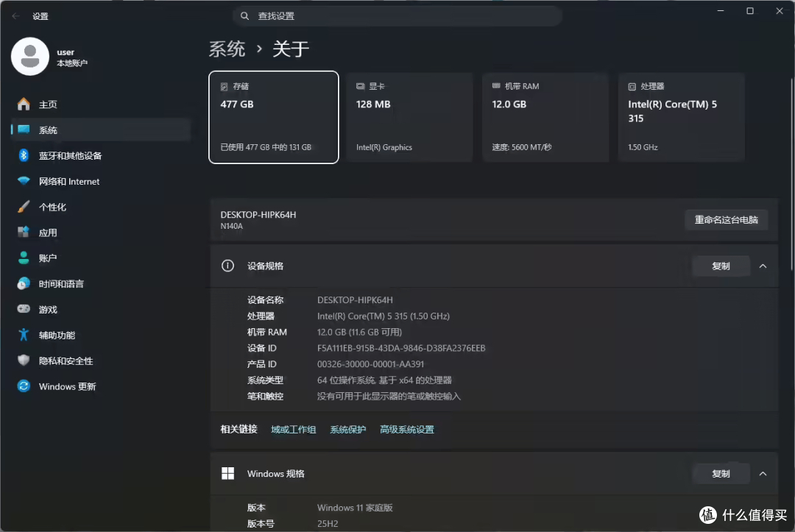Click the vertical scrollbar thumb

tap(792, 175)
